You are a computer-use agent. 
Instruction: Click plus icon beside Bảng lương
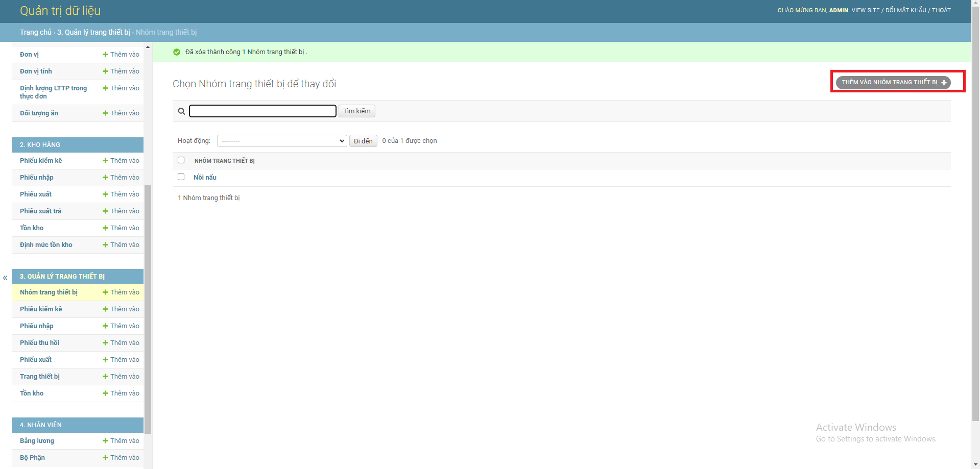tap(105, 440)
